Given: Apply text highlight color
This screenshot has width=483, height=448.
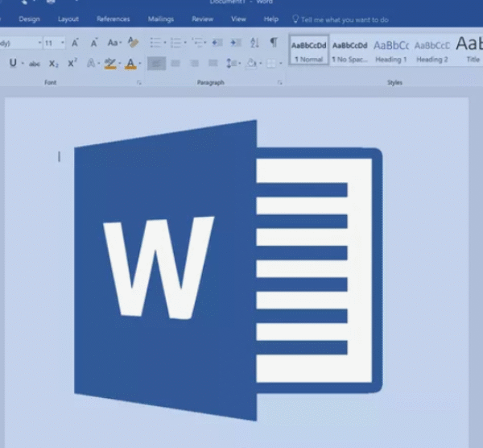Looking at the screenshot, I should pos(110,64).
